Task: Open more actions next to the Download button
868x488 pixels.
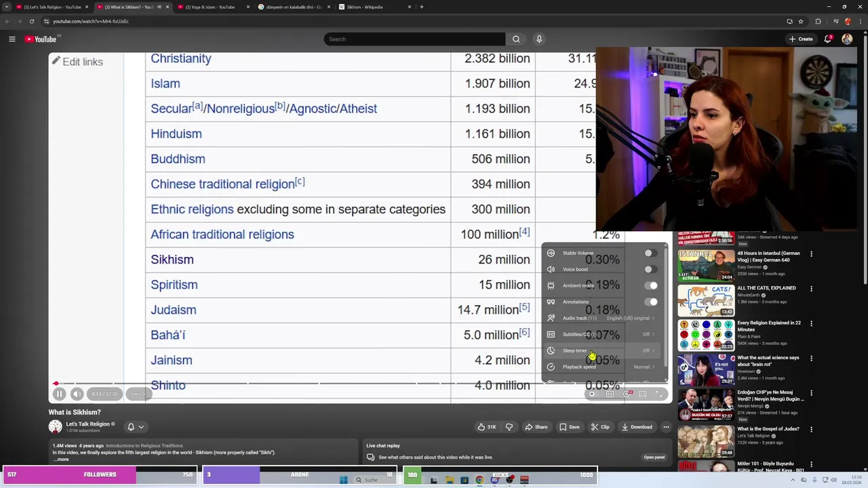Action: 666,427
